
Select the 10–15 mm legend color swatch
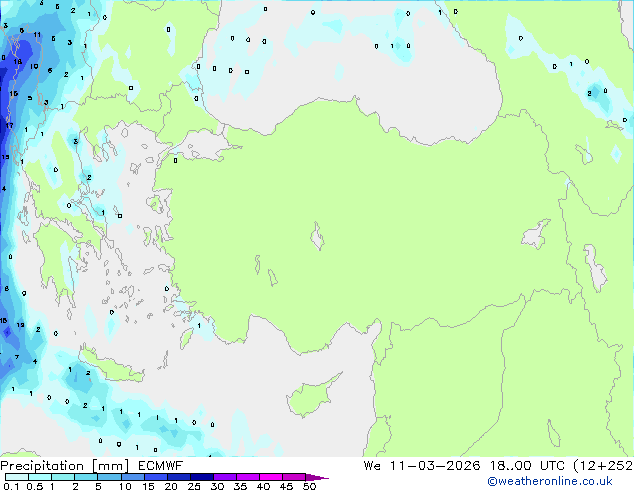pyautogui.click(x=132, y=477)
